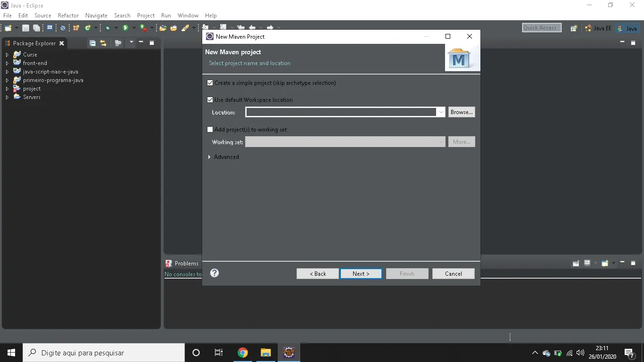Image resolution: width=644 pixels, height=362 pixels.
Task: Open the Package Explorer View Menu dropdown
Action: [132, 42]
